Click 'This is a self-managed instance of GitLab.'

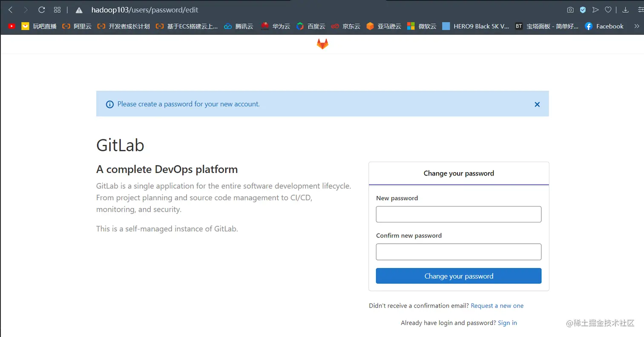pyautogui.click(x=167, y=229)
